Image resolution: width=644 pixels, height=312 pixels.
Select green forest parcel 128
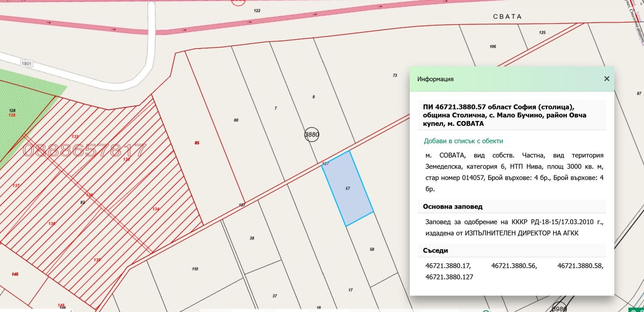pos(12,111)
